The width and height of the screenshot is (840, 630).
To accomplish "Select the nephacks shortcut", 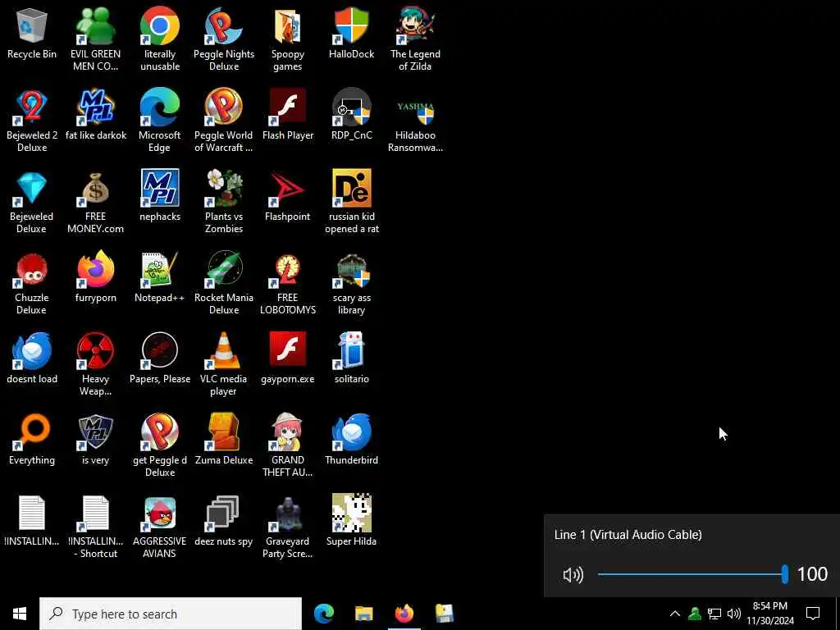I will 160,196.
